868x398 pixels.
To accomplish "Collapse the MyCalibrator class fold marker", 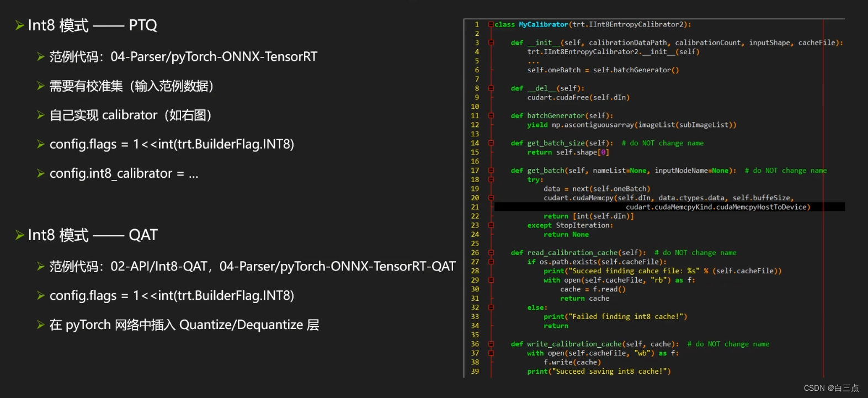I will click(x=491, y=24).
